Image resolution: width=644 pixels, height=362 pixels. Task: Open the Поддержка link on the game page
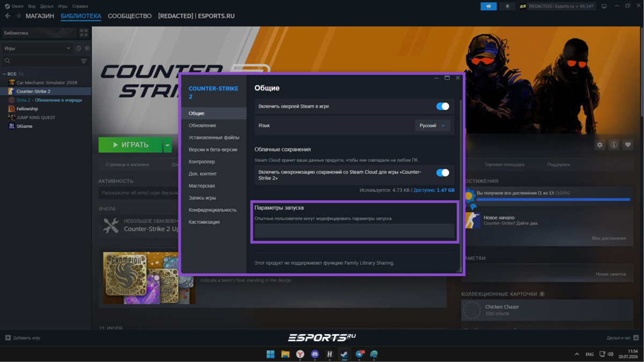(559, 164)
